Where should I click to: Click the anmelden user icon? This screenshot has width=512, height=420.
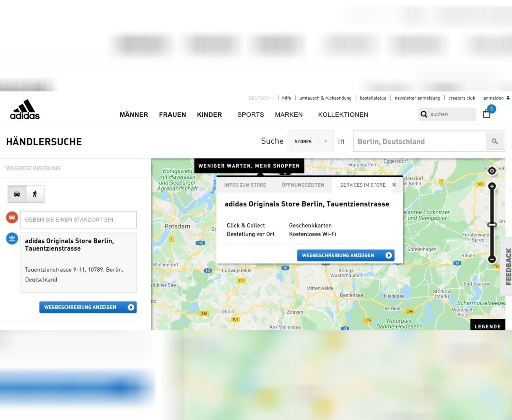pyautogui.click(x=508, y=98)
